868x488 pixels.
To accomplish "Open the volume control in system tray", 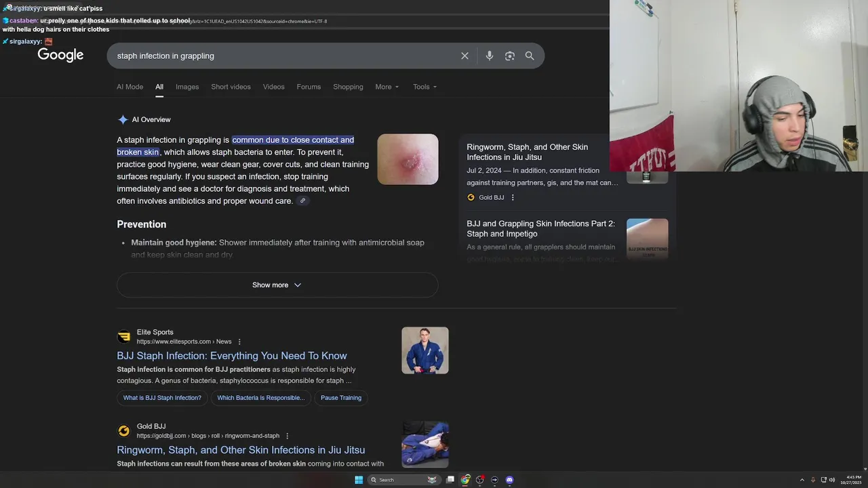I will click(832, 480).
